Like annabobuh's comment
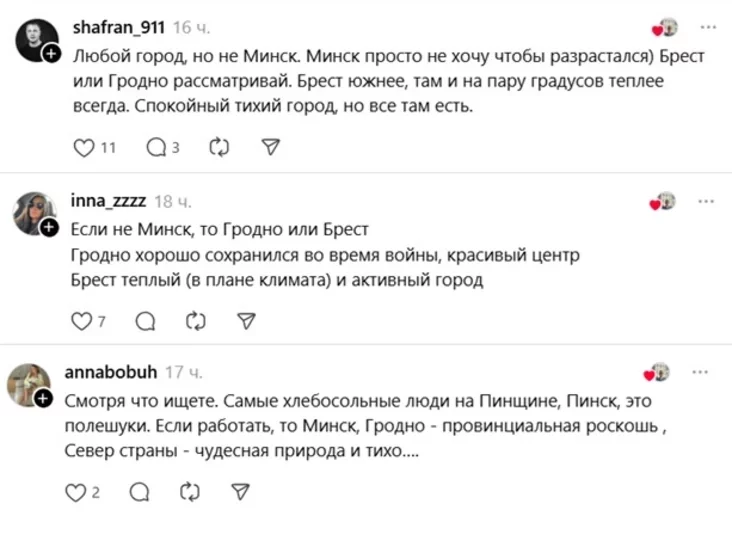 pos(76,492)
